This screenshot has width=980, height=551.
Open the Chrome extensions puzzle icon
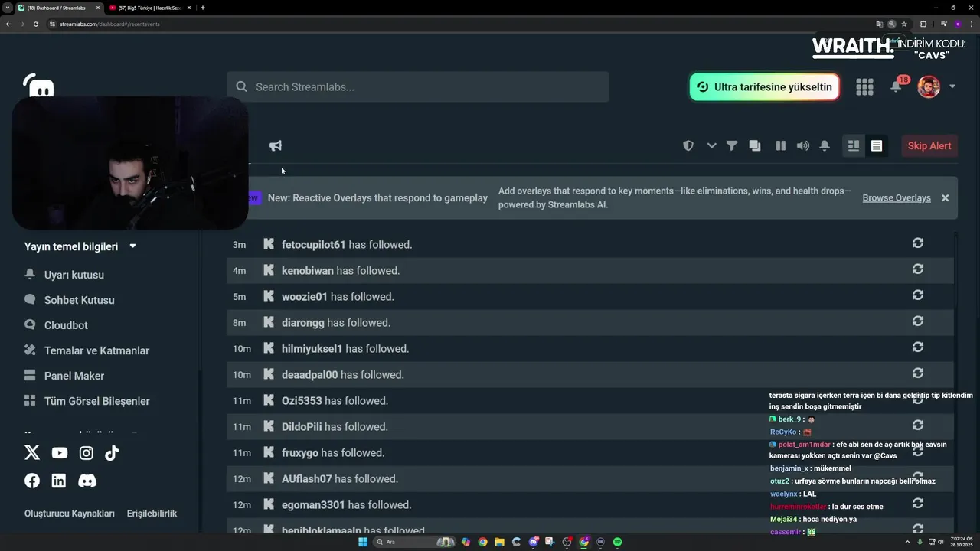[x=923, y=24]
